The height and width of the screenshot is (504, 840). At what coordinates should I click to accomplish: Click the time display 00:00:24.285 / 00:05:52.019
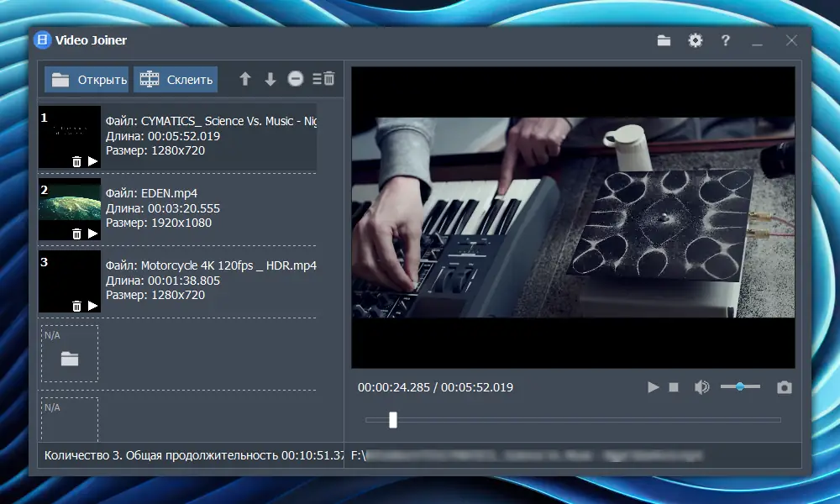pos(435,387)
